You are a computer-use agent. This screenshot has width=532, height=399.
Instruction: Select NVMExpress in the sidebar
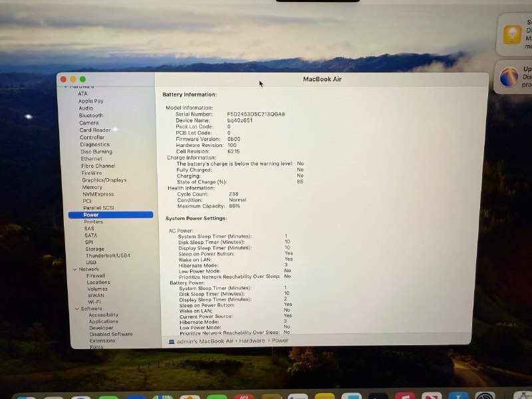click(98, 194)
